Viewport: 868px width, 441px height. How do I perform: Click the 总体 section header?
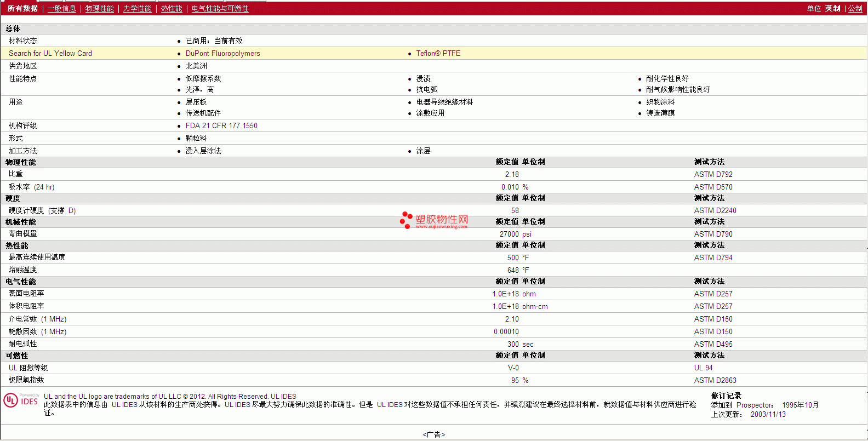[x=13, y=29]
